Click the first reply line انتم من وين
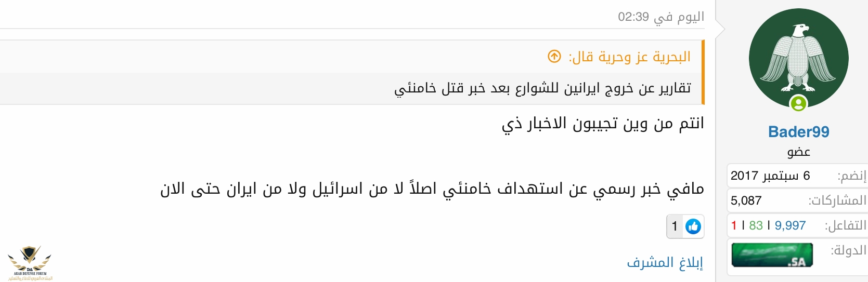The width and height of the screenshot is (868, 282). (x=602, y=124)
